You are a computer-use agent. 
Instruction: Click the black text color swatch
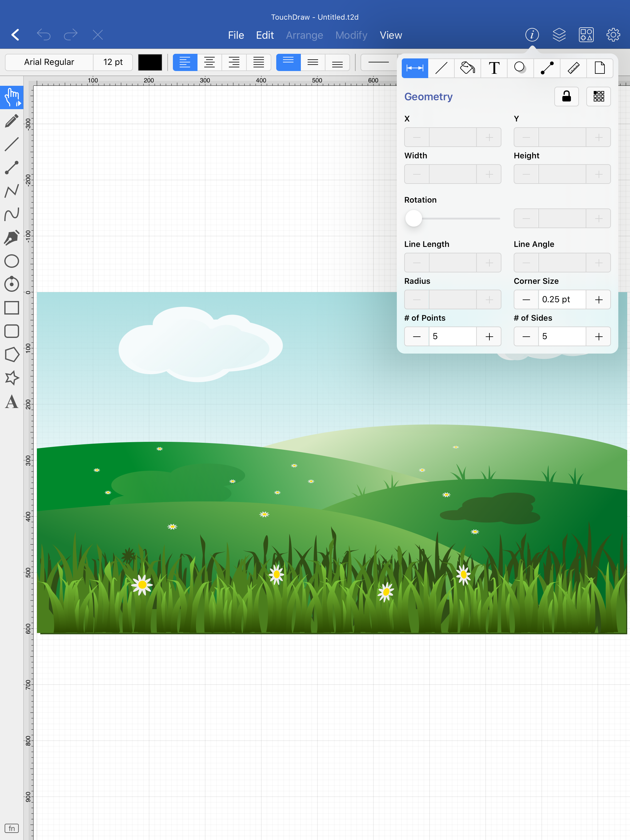150,62
